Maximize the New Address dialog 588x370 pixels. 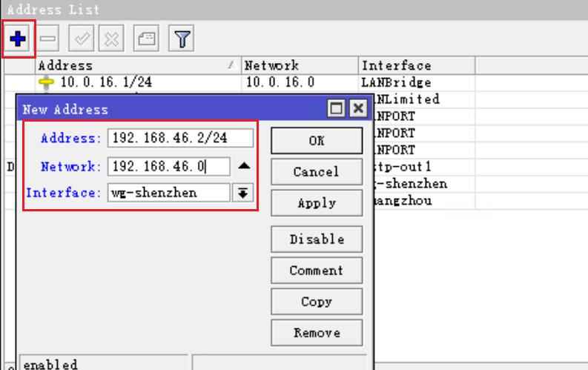[337, 109]
